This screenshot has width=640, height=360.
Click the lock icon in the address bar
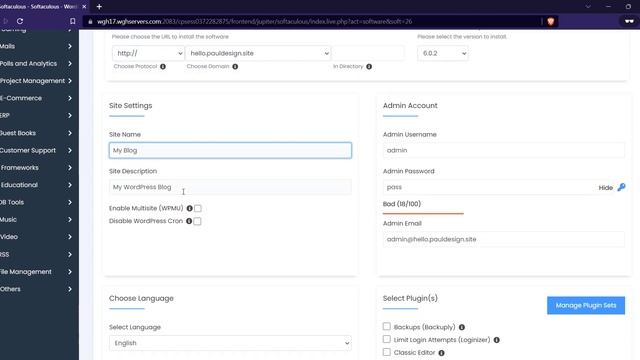pos(90,22)
